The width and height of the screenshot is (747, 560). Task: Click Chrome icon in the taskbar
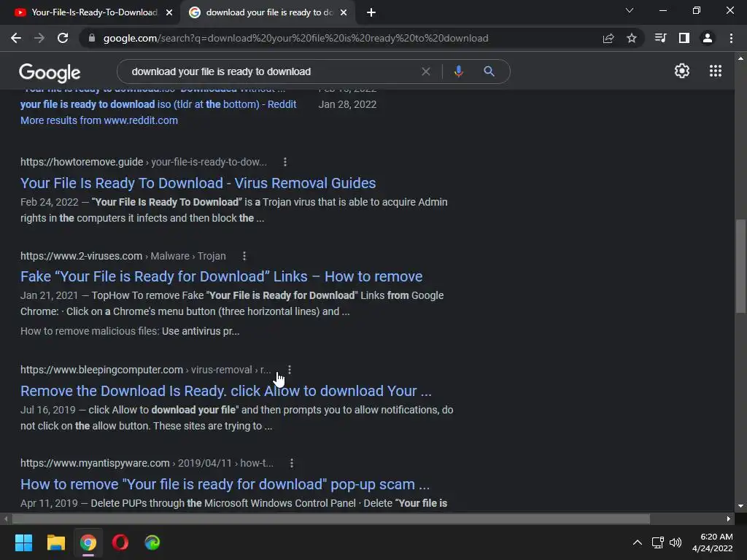tap(88, 542)
